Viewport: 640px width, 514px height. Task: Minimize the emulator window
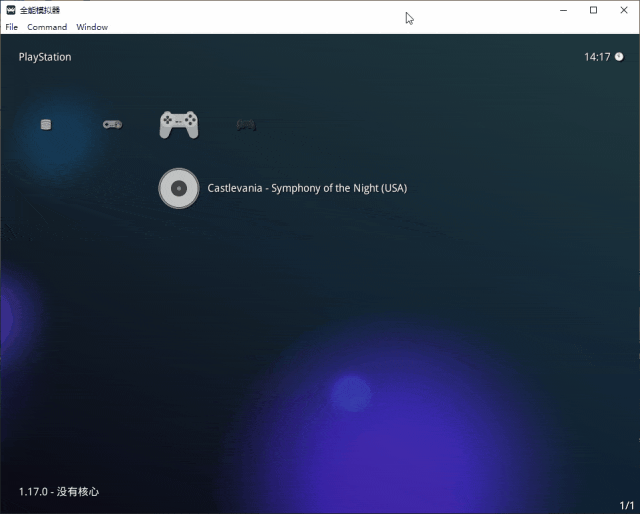click(564, 10)
